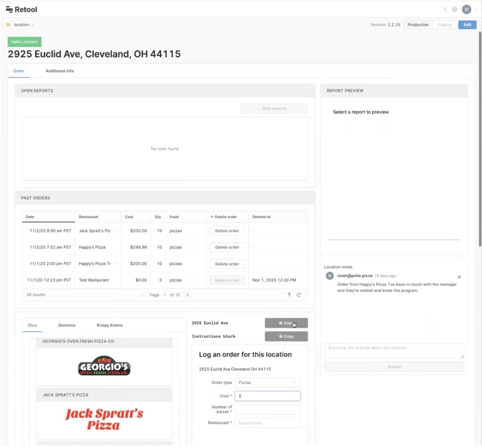Click the search magnifier icon in header

[445, 9]
